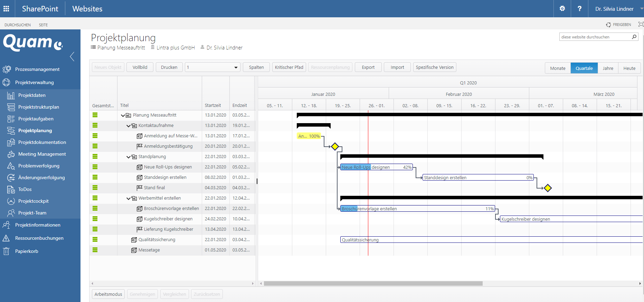644x302 pixels.
Task: Click the search magnifier icon
Action: (634, 37)
